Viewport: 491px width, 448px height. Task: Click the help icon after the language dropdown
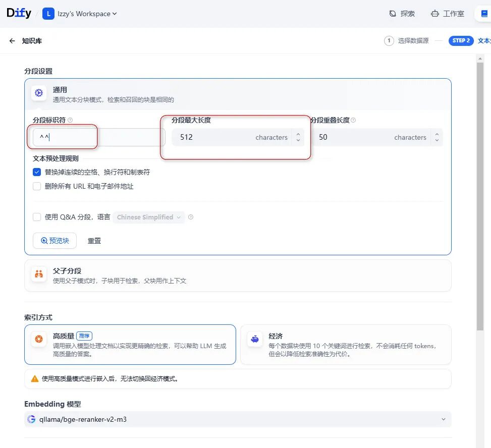click(191, 217)
